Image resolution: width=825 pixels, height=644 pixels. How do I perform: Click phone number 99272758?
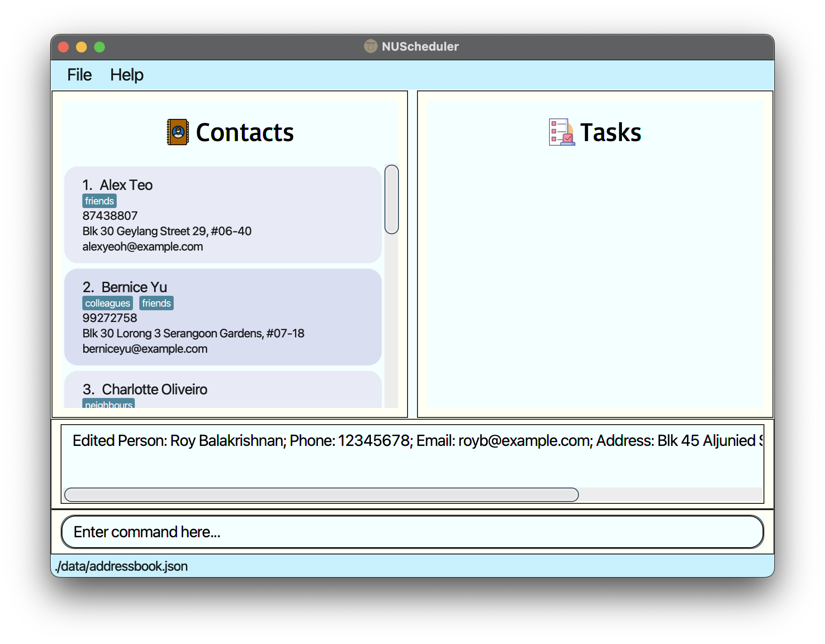(109, 318)
